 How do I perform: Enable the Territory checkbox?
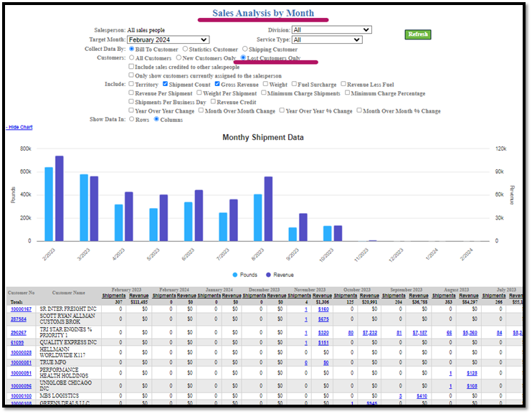point(131,84)
